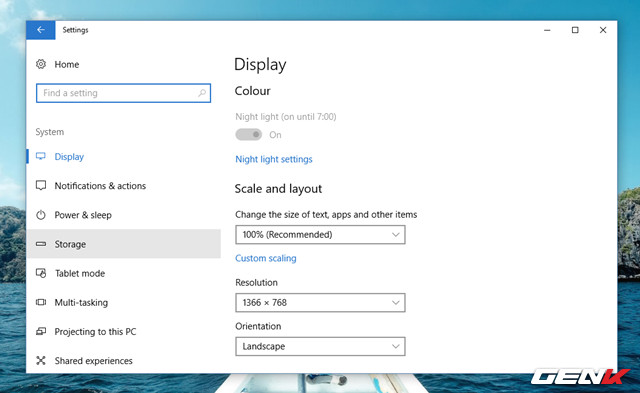Click the Power & sleep icon
Viewport: 640px width, 393px height.
coord(41,215)
